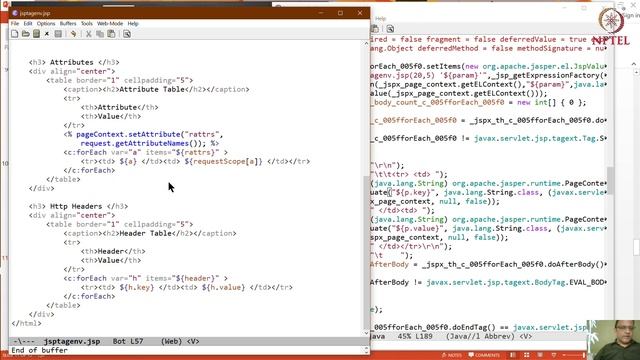Click the background Java window scrollbar thumb

610,180
